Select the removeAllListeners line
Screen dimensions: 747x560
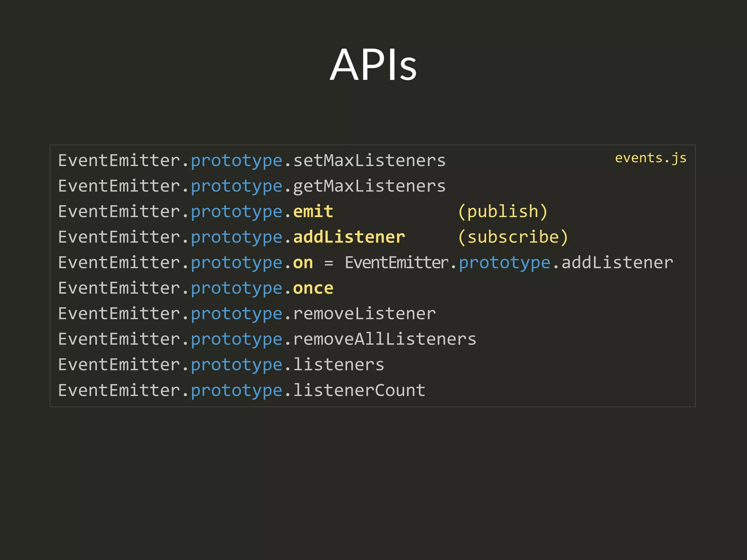[x=267, y=339]
